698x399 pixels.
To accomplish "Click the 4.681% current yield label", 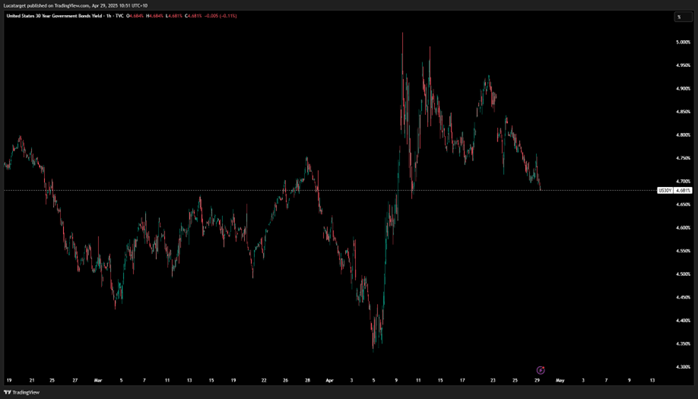I will pos(683,190).
